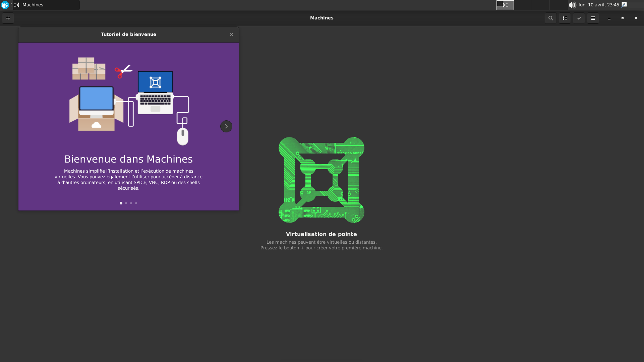Click the 'Virtualisation de pointe' title
644x362 pixels.
pos(321,234)
